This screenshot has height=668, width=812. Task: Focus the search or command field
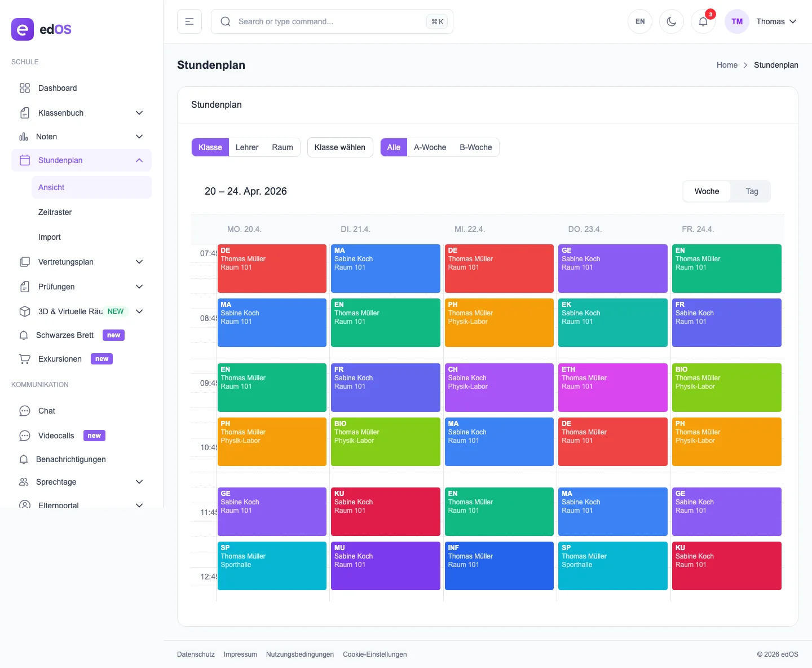pyautogui.click(x=332, y=21)
